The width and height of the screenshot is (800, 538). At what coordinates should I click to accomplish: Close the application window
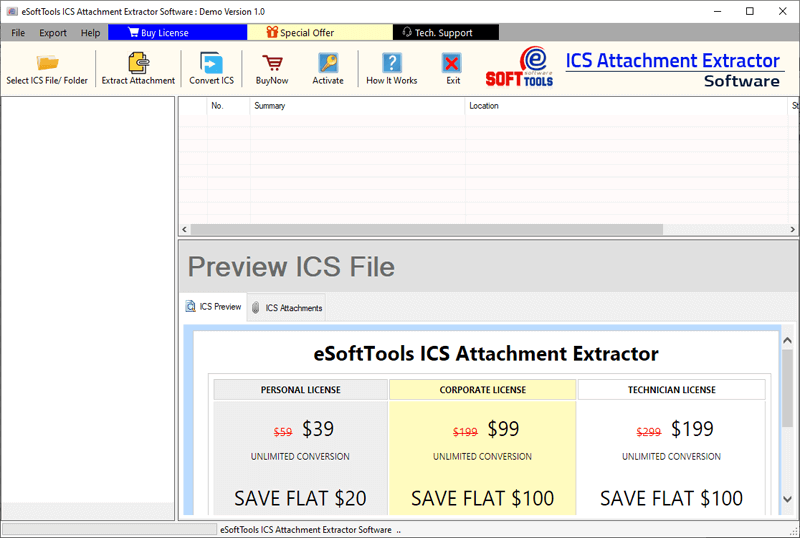pyautogui.click(x=783, y=11)
